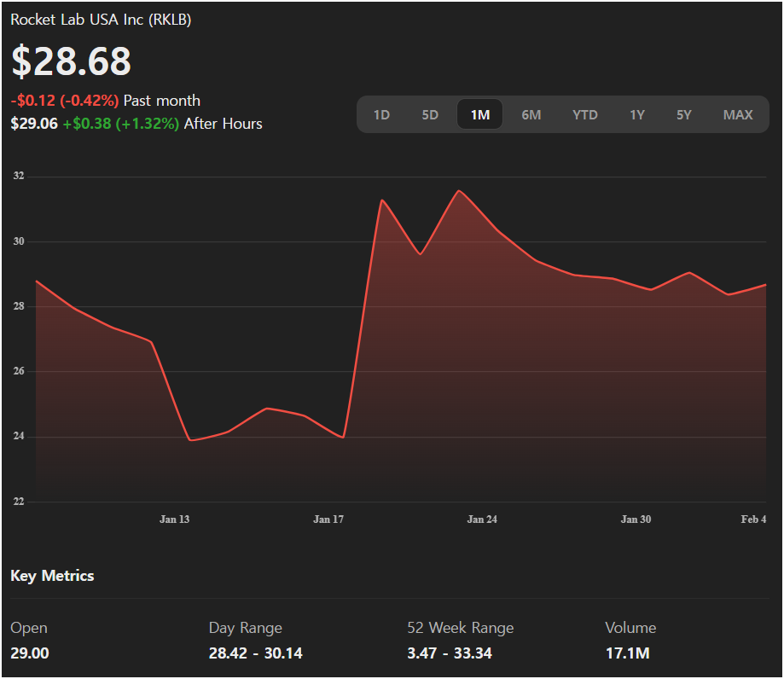This screenshot has height=679, width=784.
Task: Click the $28.68 current price
Action: click(71, 61)
